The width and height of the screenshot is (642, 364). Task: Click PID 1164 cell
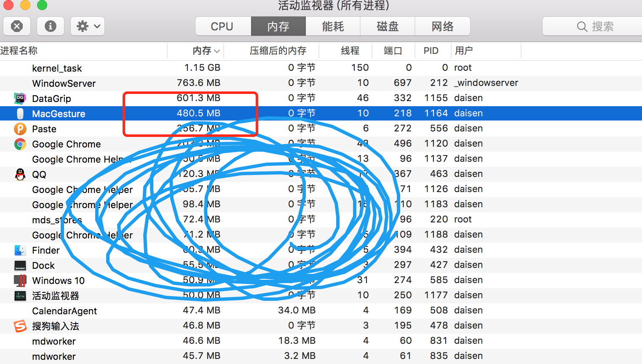(x=436, y=113)
